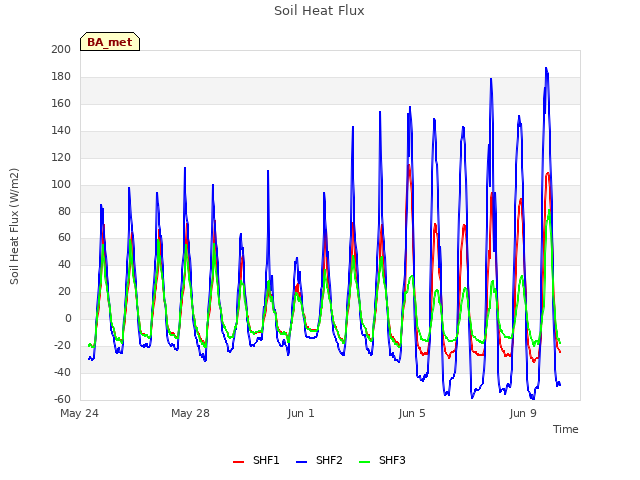
Task: Click the green SHF3 legend color marker
Action: (x=364, y=462)
